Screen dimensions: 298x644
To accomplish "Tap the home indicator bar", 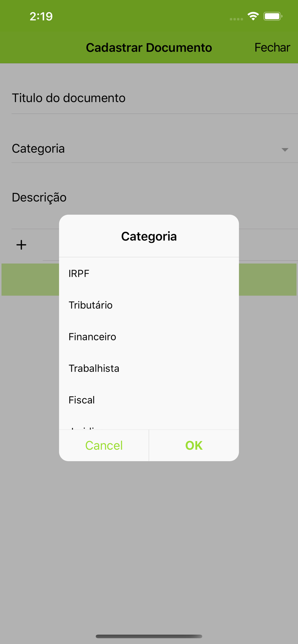I will pyautogui.click(x=149, y=636).
